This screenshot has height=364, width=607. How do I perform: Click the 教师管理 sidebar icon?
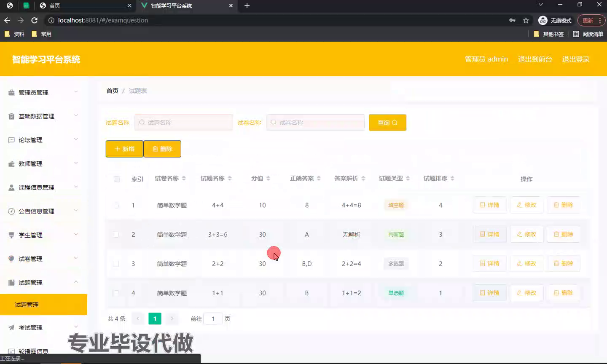tap(11, 164)
